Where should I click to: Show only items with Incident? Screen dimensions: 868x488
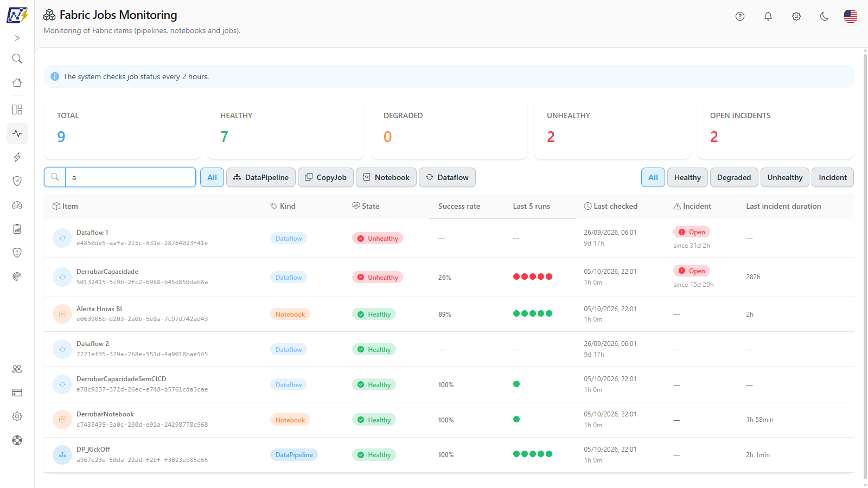(x=833, y=177)
